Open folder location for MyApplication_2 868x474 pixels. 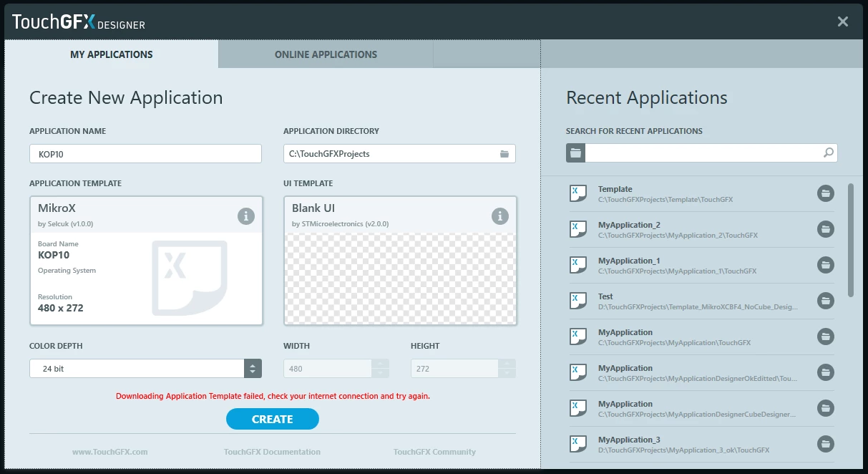[x=826, y=229]
